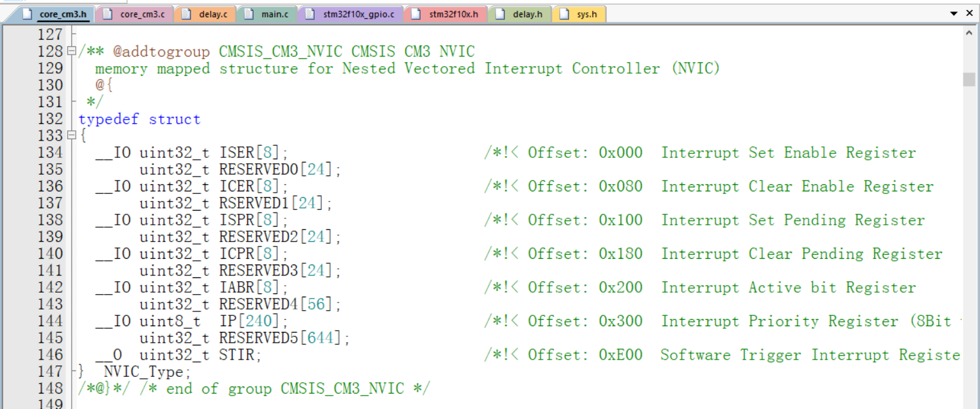Place cursor on the ISER[8] declaration
980x409 pixels.
coord(254,153)
